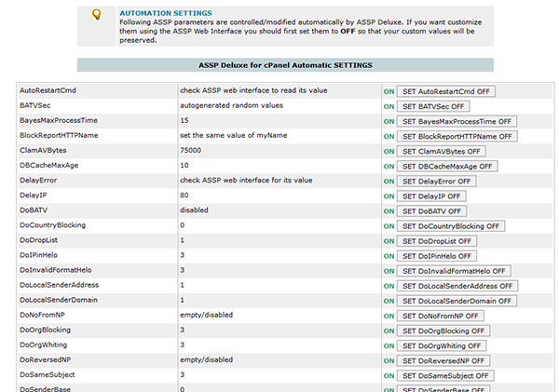This screenshot has height=392, width=559.
Task: Select the AutoRestartCmd parameter name
Action: (x=48, y=90)
